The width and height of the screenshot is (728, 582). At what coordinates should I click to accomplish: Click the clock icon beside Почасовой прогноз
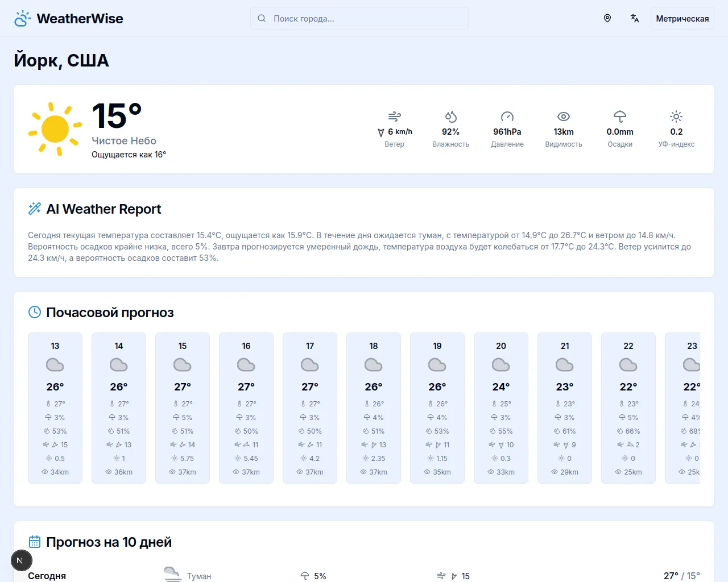click(x=35, y=312)
